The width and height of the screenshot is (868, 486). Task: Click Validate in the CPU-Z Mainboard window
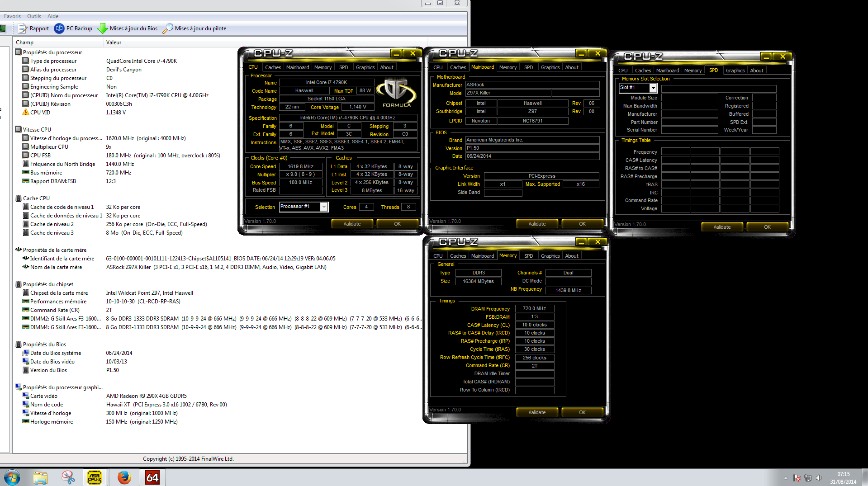tap(537, 224)
